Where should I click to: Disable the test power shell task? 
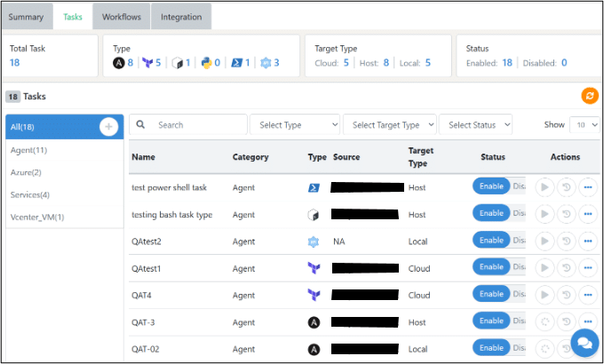click(519, 186)
